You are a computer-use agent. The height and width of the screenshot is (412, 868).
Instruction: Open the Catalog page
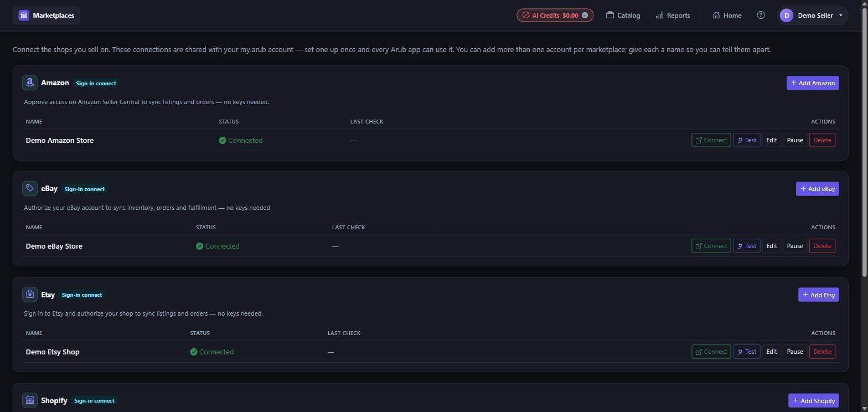(x=623, y=16)
